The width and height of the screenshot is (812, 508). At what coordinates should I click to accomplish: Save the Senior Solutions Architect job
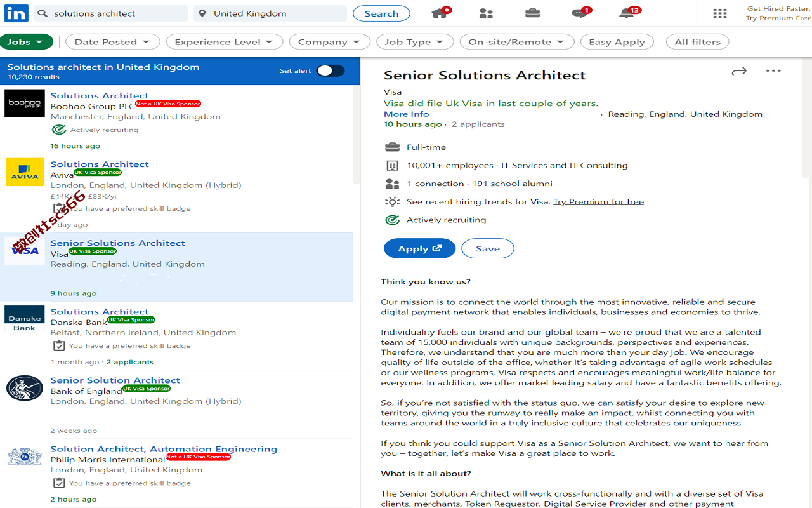[487, 248]
